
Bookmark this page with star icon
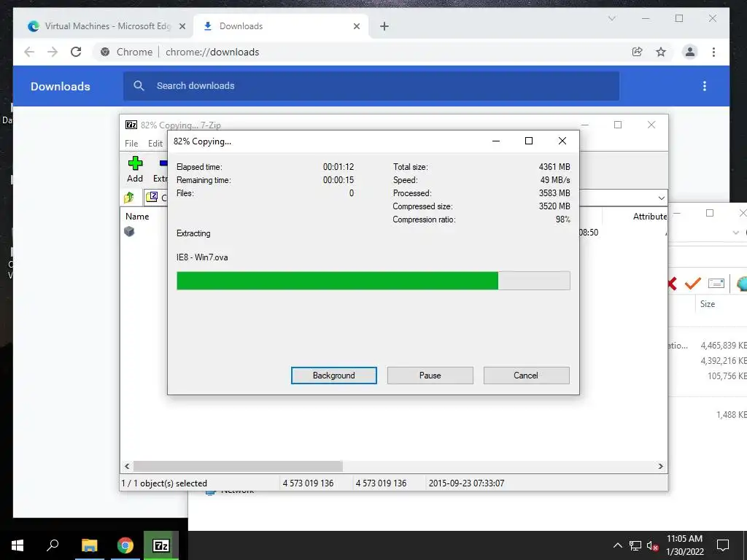click(x=661, y=52)
